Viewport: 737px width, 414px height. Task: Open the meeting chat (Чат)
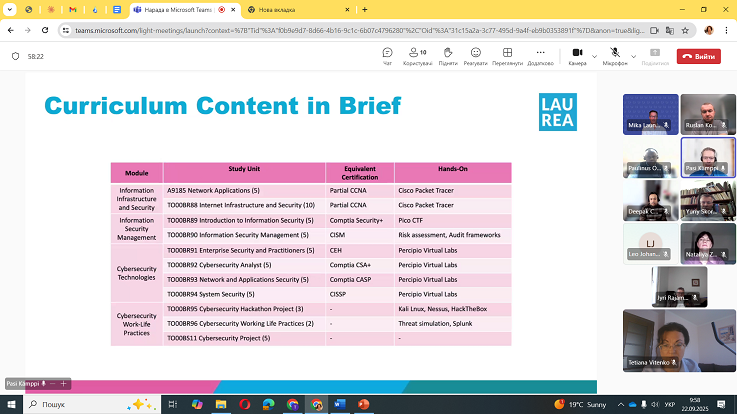click(x=387, y=55)
